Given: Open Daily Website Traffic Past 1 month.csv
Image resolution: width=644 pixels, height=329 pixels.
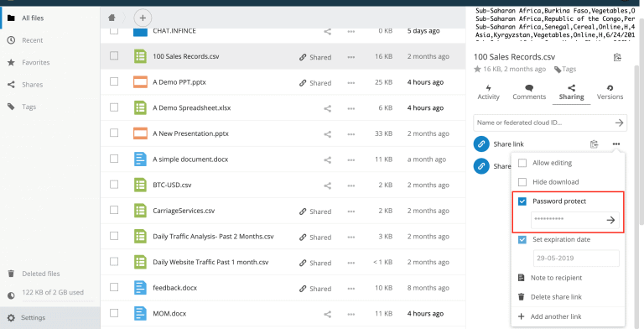Looking at the screenshot, I should point(210,262).
